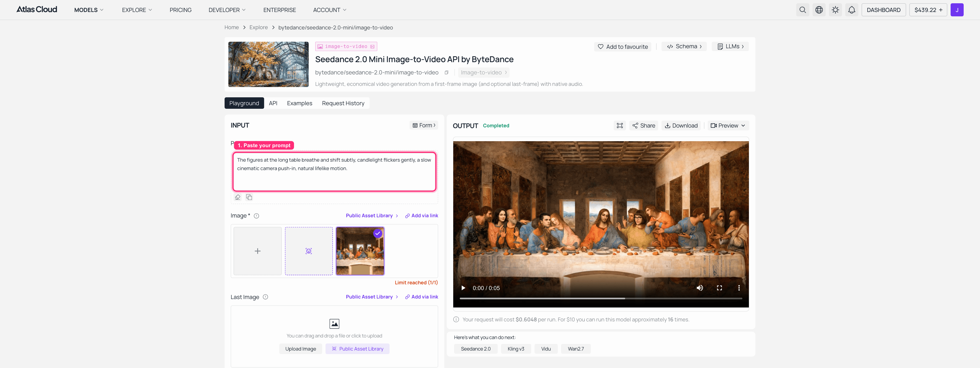This screenshot has height=368, width=980.
Task: Open the Preview dropdown
Action: pyautogui.click(x=728, y=126)
